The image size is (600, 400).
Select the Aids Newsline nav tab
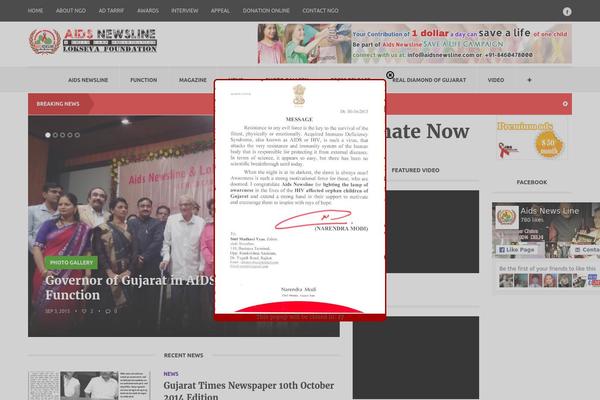click(x=88, y=80)
